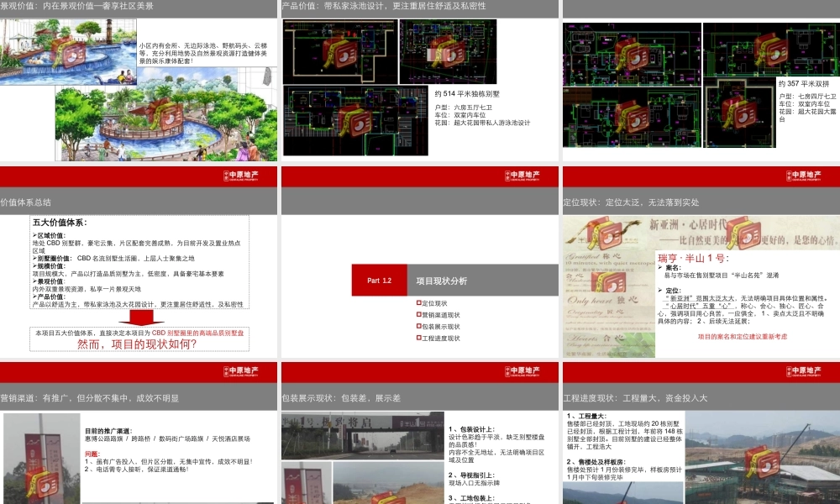Image resolution: width=840 pixels, height=504 pixels.
Task: Click the red 问题 label on 营销渠道 slide
Action: point(92,454)
